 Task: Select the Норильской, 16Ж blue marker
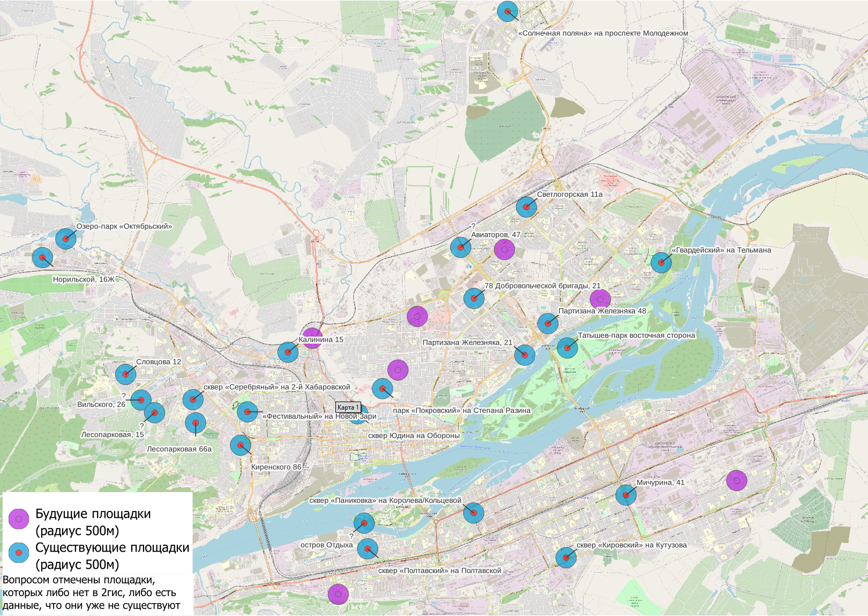(42, 258)
